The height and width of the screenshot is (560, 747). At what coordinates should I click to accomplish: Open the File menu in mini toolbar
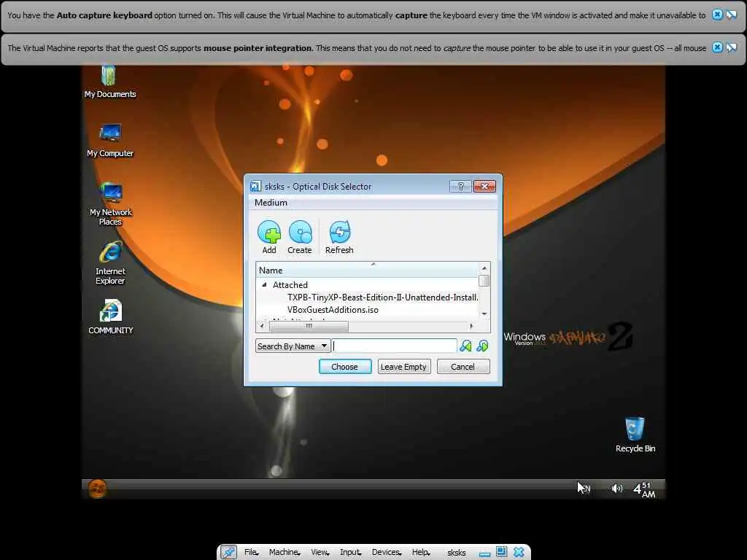click(x=251, y=553)
